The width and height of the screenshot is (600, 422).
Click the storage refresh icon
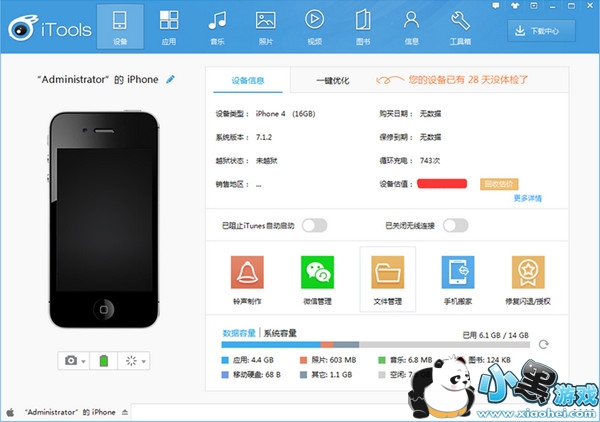543,344
